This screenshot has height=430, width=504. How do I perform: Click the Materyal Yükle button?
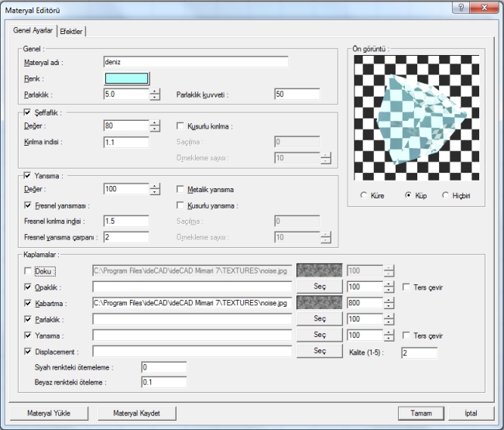[49, 413]
